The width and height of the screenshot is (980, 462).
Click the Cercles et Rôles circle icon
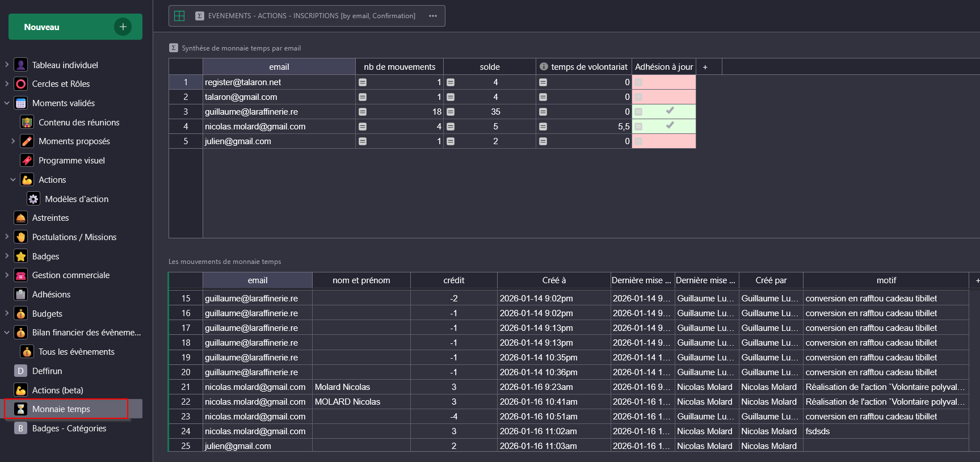[x=21, y=84]
